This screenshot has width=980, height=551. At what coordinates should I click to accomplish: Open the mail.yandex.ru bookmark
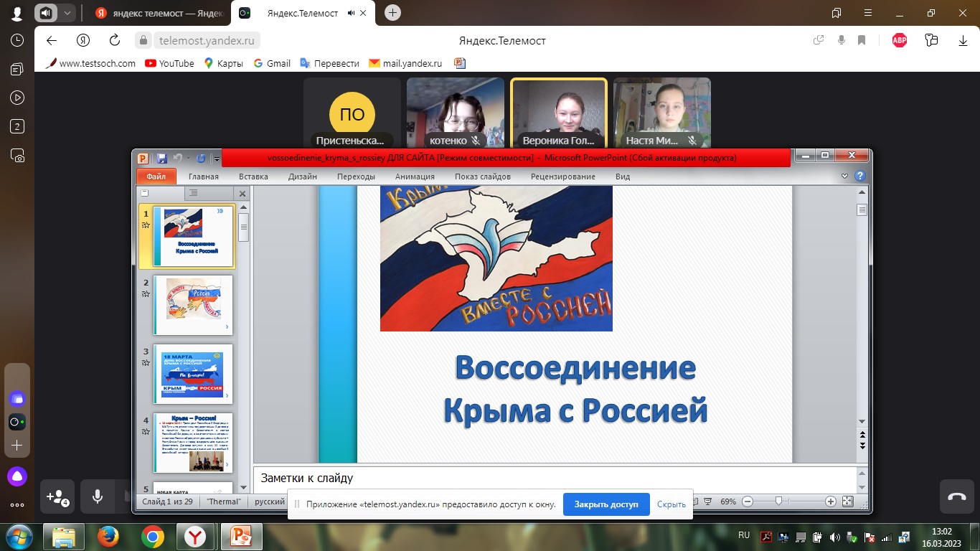pyautogui.click(x=405, y=63)
